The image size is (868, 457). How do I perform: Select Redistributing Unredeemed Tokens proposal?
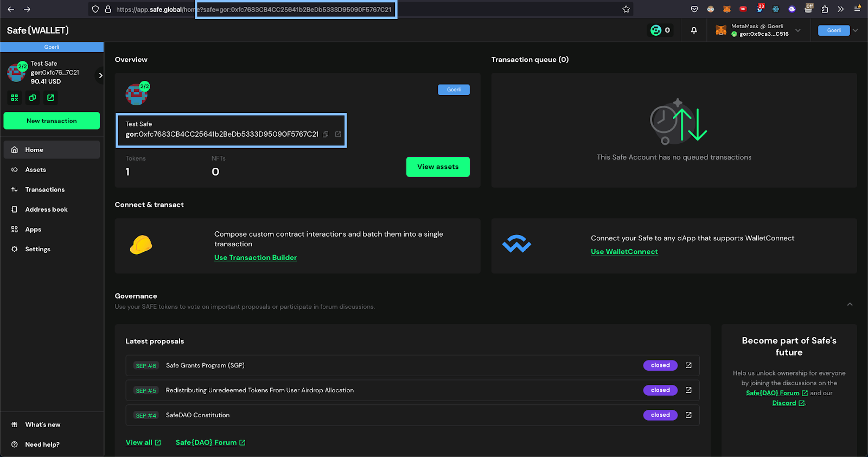coord(412,390)
